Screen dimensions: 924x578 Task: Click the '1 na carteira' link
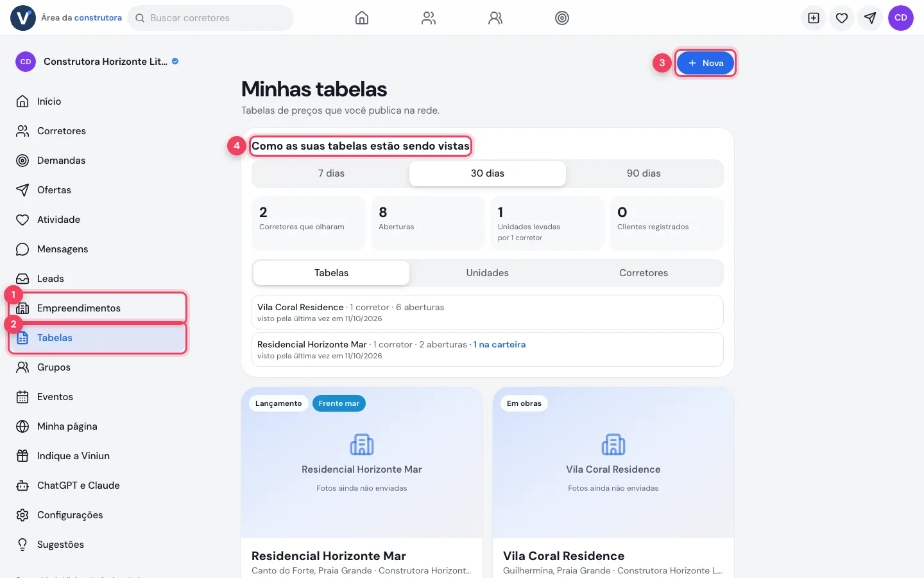coord(499,344)
